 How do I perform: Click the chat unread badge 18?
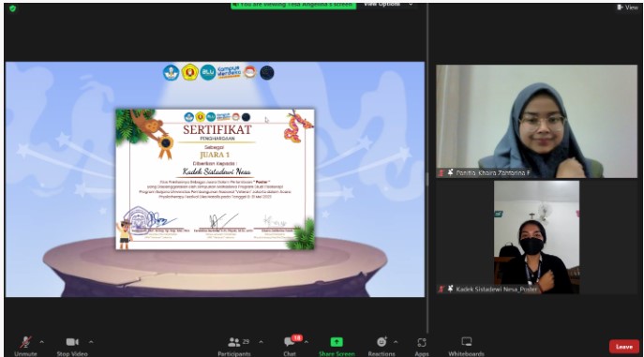(297, 338)
